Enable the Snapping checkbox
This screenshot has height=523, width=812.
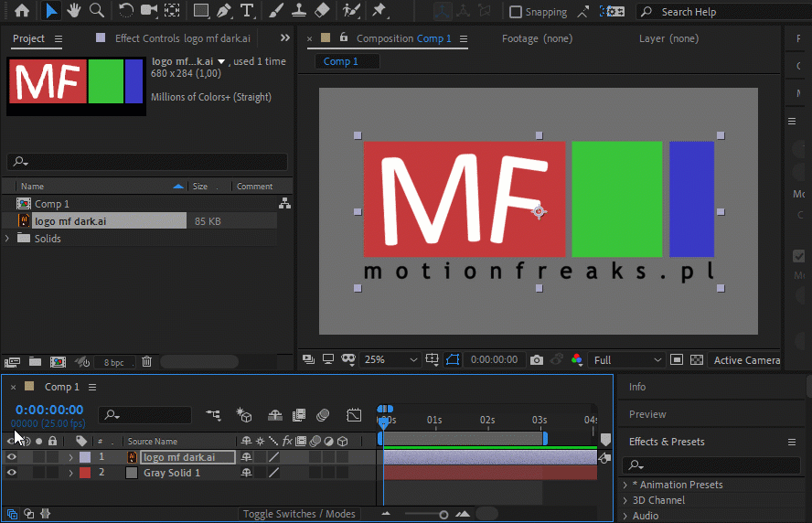tap(515, 12)
